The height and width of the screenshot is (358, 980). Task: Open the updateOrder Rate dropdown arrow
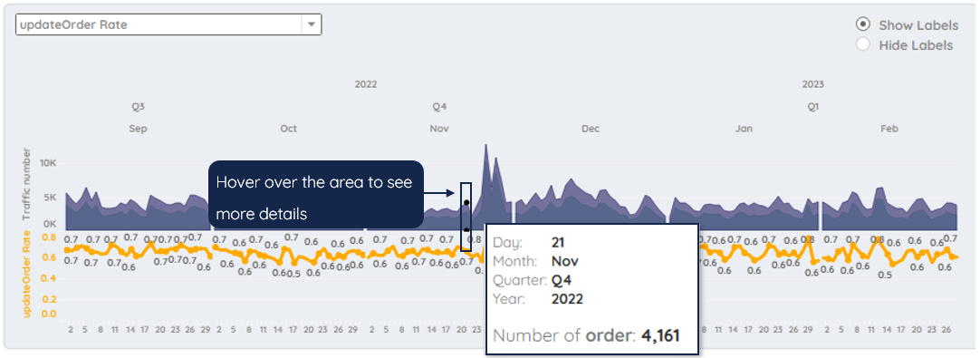[312, 25]
